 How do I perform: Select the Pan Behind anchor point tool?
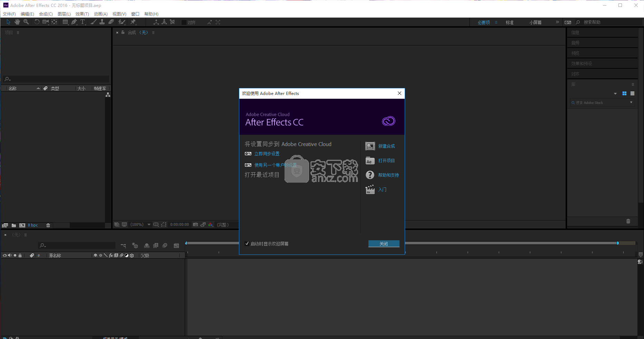(54, 22)
